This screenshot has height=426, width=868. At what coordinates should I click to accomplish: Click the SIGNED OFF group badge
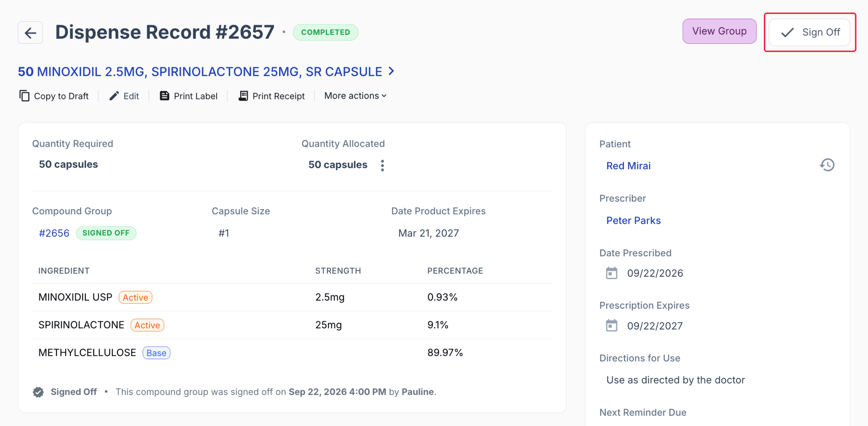coord(106,233)
